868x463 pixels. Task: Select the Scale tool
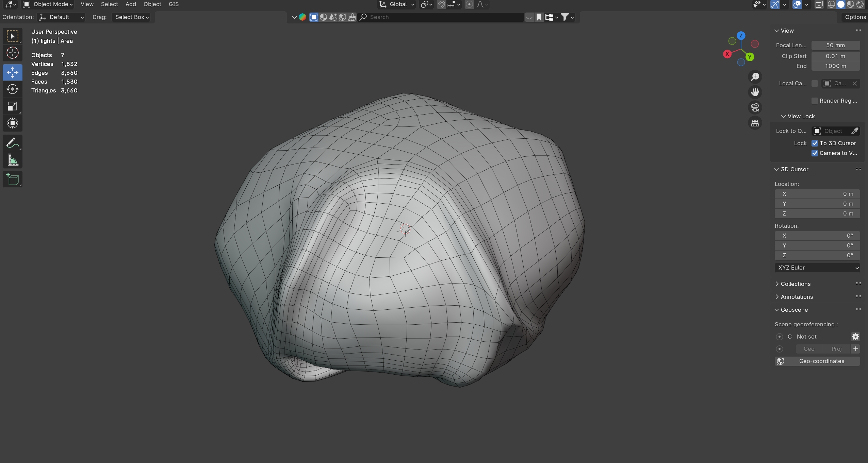[13, 106]
